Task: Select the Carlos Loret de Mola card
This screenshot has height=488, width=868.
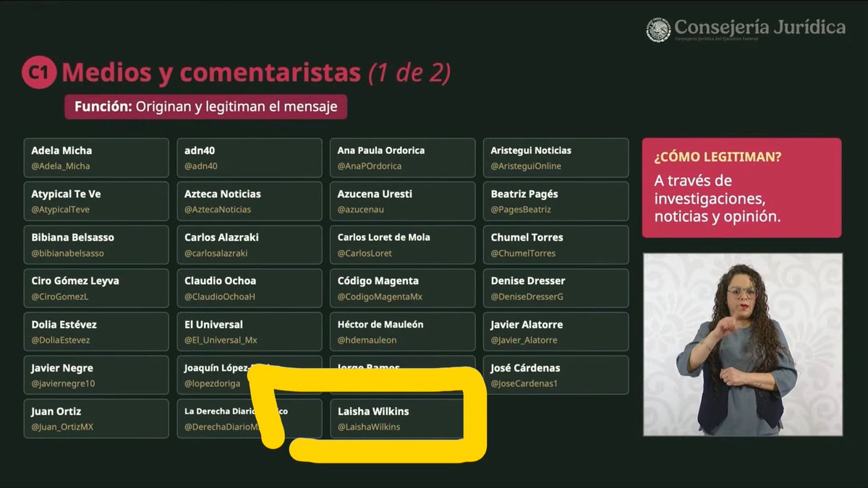Action: (403, 244)
